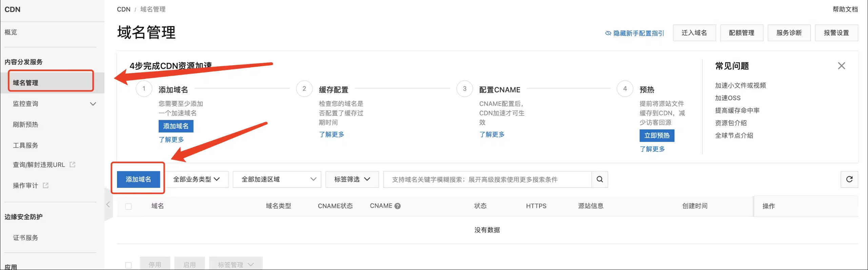The width and height of the screenshot is (868, 270).
Task: Close the beginner guide panel
Action: [x=841, y=66]
